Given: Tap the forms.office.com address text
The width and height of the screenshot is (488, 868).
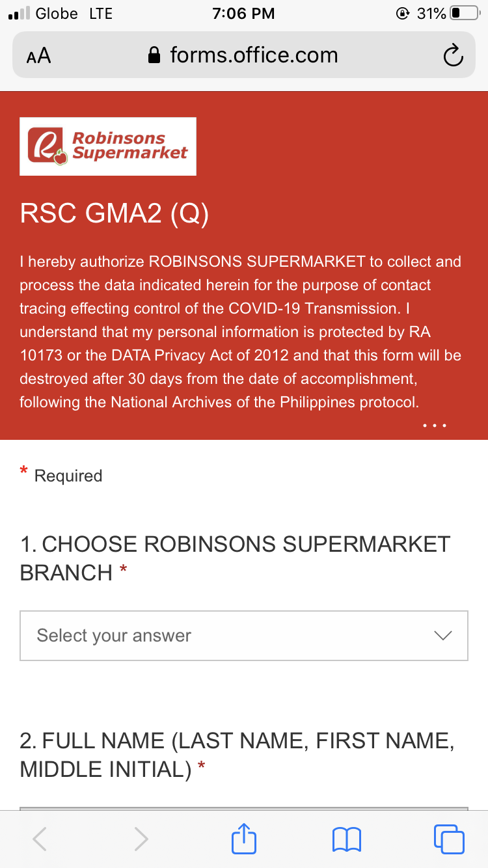Looking at the screenshot, I should (x=254, y=55).
